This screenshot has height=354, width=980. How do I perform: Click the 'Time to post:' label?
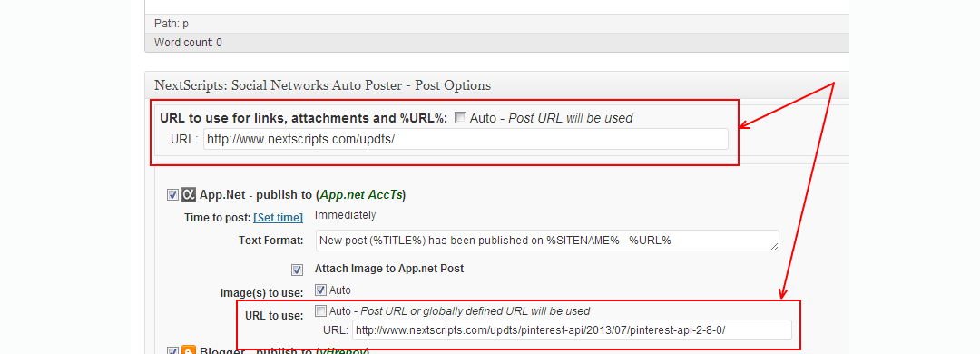(x=218, y=218)
